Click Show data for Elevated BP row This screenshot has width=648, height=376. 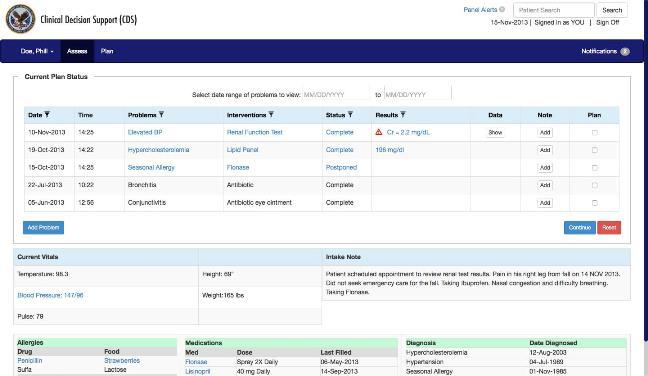[495, 133]
